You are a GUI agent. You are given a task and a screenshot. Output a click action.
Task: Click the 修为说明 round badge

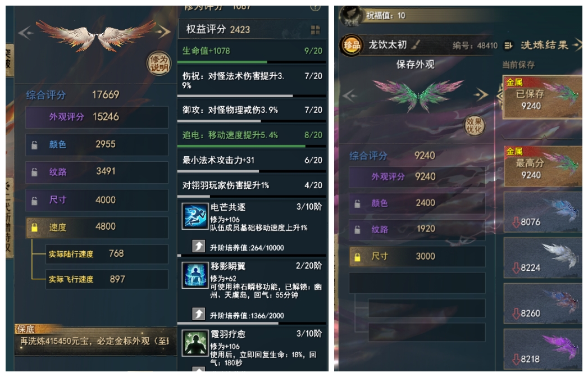tap(158, 63)
